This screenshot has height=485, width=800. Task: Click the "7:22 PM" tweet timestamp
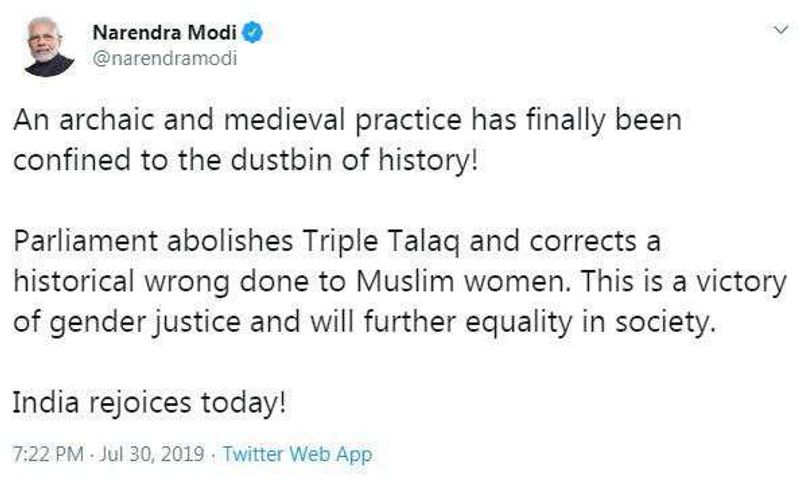tap(46, 454)
